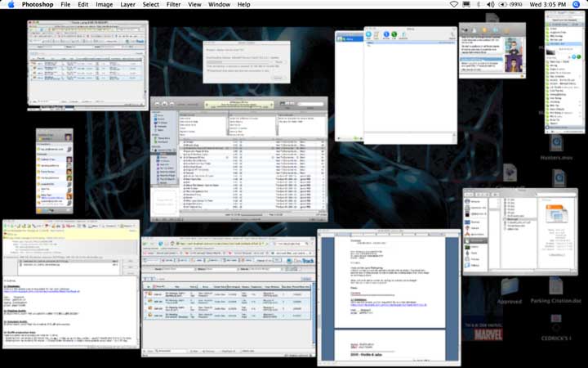588x368 pixels.
Task: Open the Image menu
Action: click(105, 5)
